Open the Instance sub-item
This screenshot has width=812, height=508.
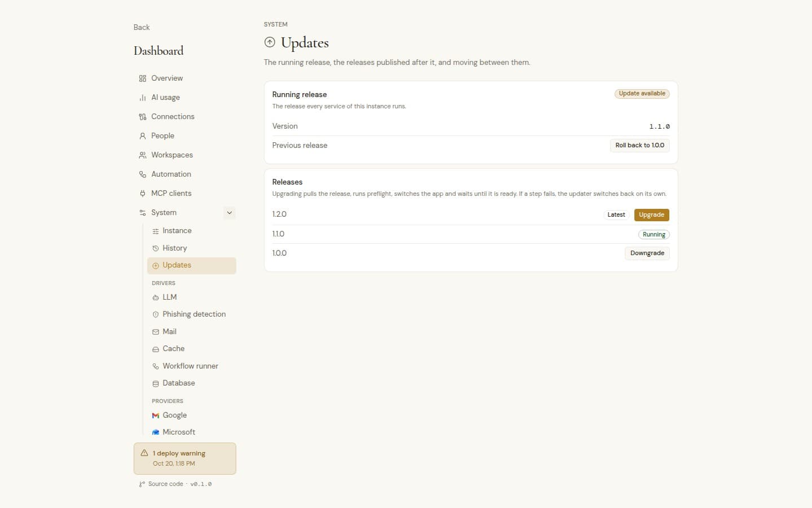click(192, 231)
